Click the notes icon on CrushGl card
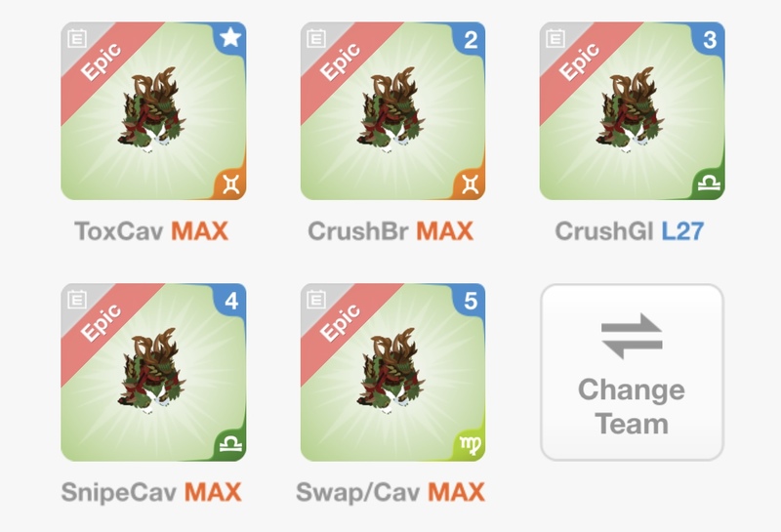781x532 pixels. [555, 38]
